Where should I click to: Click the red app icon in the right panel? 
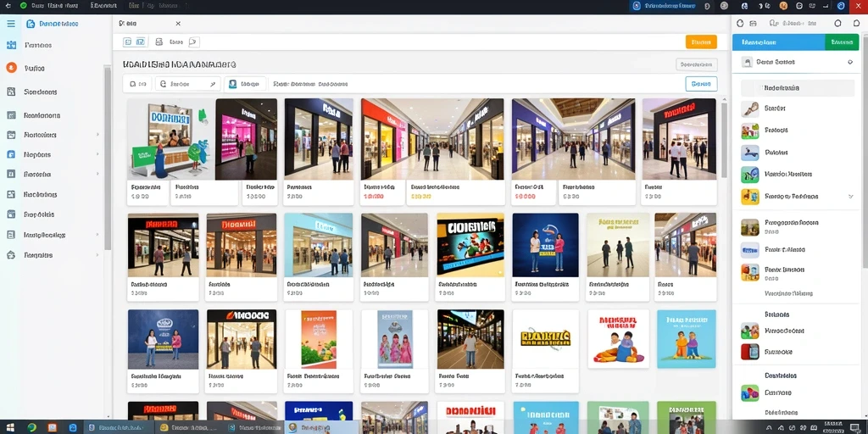750,352
